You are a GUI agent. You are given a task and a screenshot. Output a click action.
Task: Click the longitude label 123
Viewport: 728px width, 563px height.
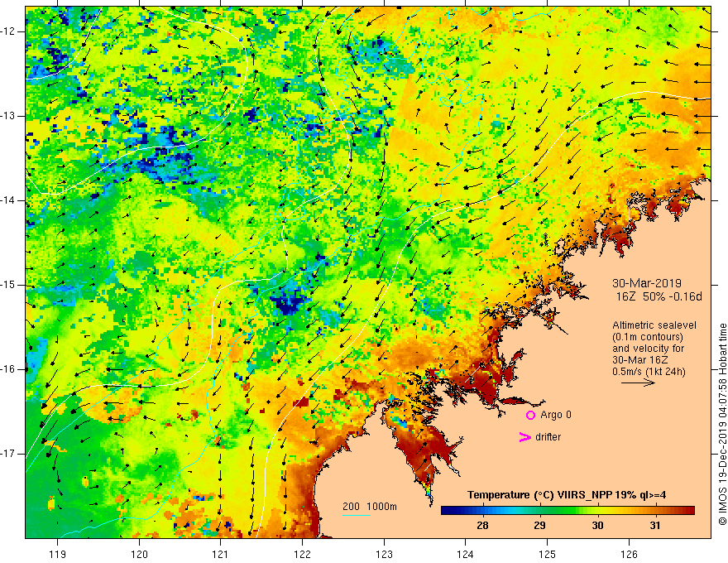[384, 554]
